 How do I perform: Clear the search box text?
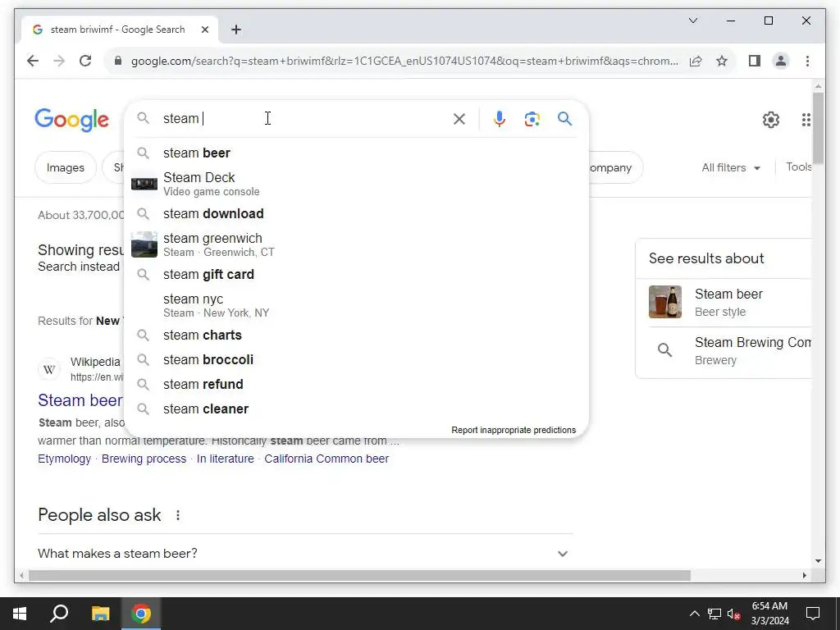[x=459, y=119]
